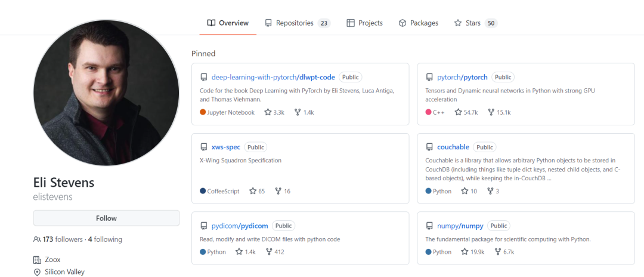Open the numpy/numpy repository link
The width and height of the screenshot is (644, 277).
pyautogui.click(x=460, y=226)
